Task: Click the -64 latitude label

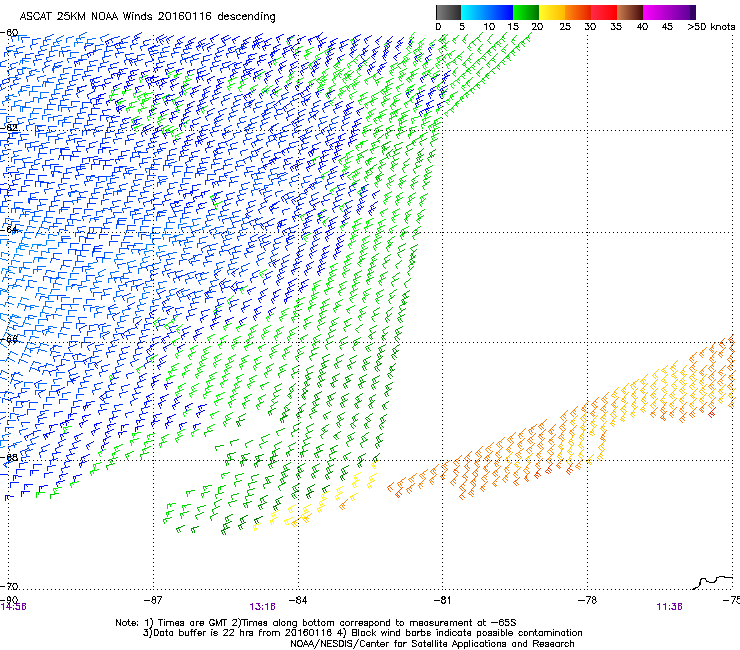Action: 9,229
